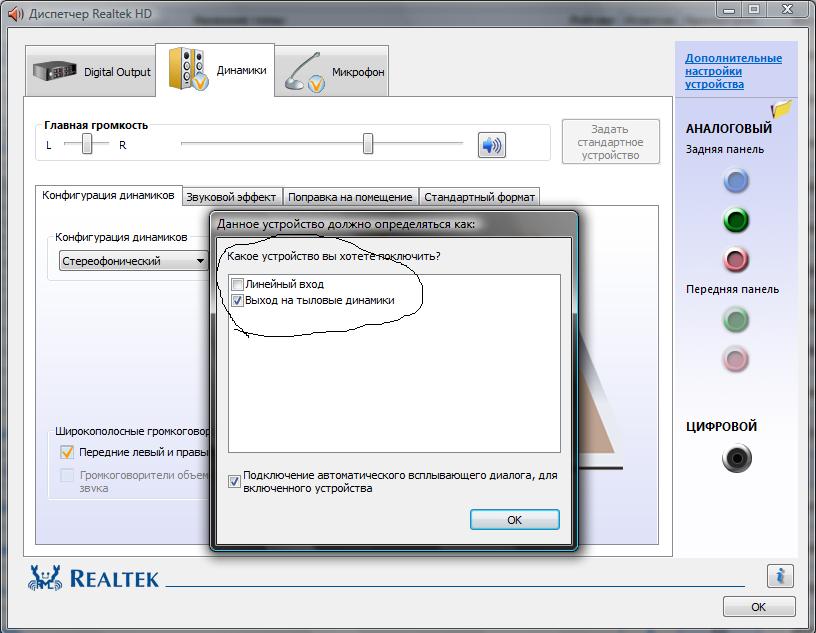The width and height of the screenshot is (816, 633).
Task: Click the yellow folder connector settings icon
Action: (x=781, y=108)
